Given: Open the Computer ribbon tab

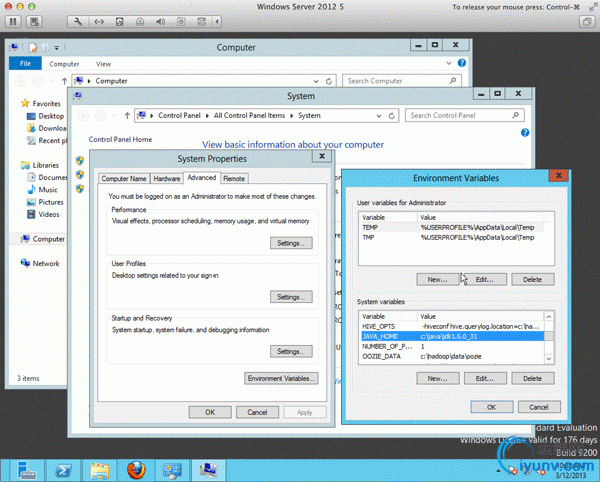Looking at the screenshot, I should point(64,64).
